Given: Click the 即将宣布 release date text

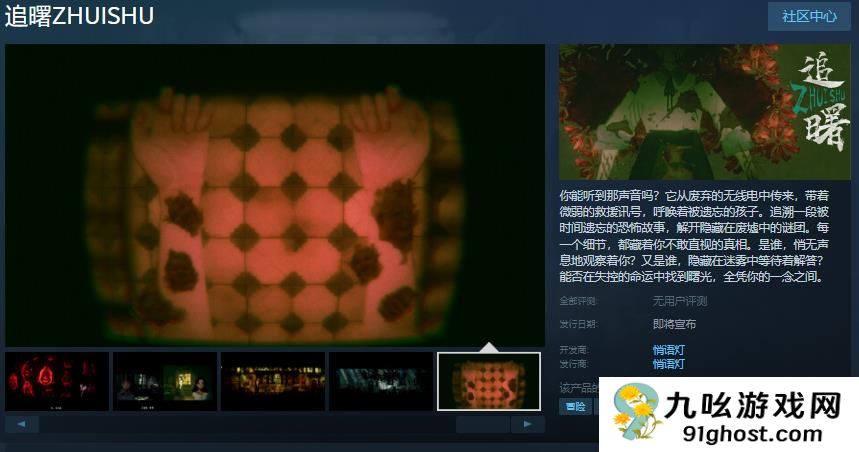Looking at the screenshot, I should point(674,324).
